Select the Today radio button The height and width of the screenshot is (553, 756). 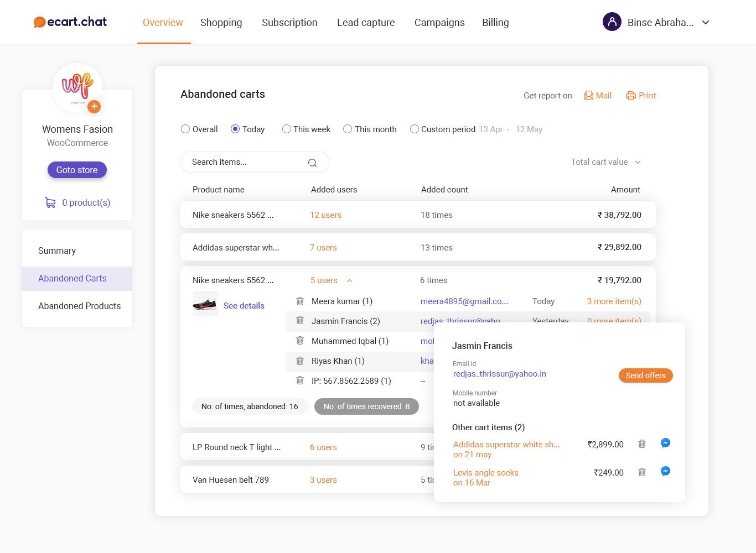[x=235, y=129]
